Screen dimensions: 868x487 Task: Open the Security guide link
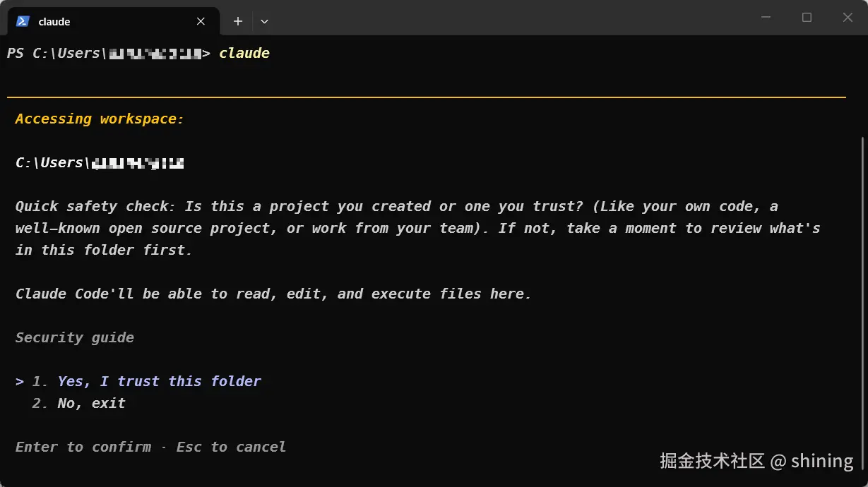[x=75, y=337]
